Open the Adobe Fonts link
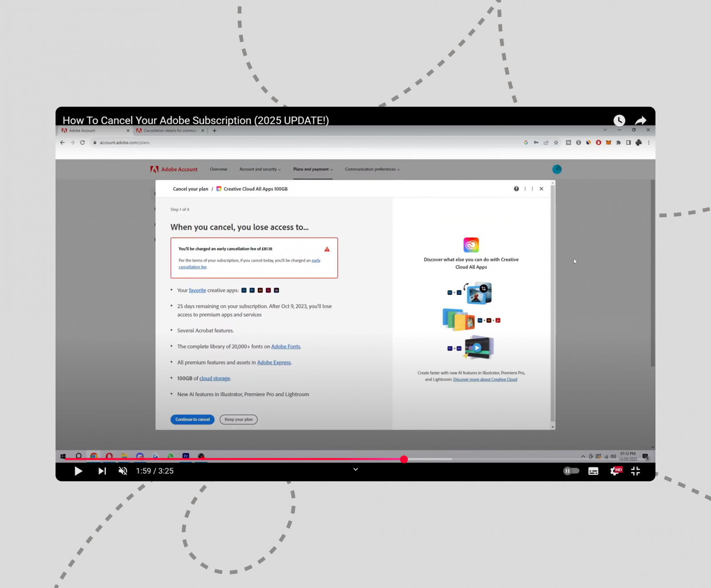711x588 pixels. [x=285, y=346]
